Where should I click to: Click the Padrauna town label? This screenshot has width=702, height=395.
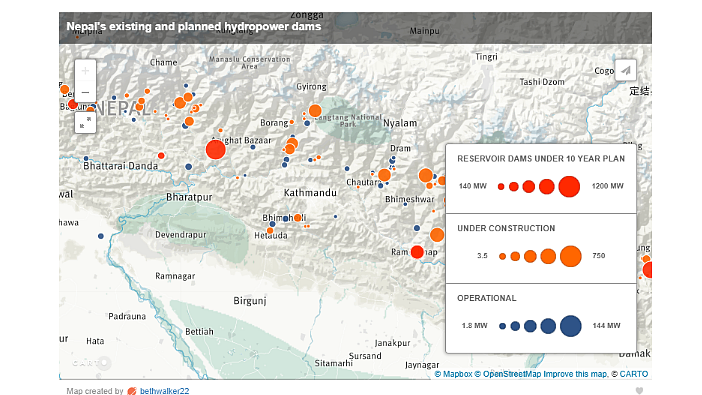127,316
